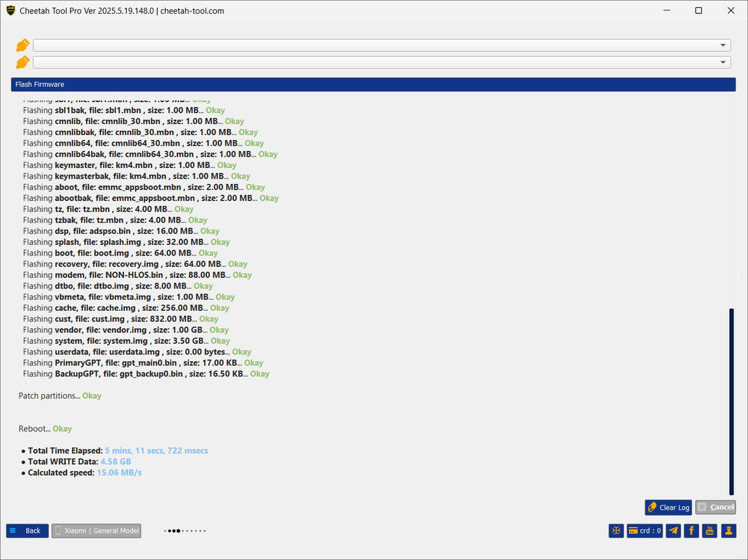
Task: Click the Xiaomi | General Model button
Action: (97, 531)
